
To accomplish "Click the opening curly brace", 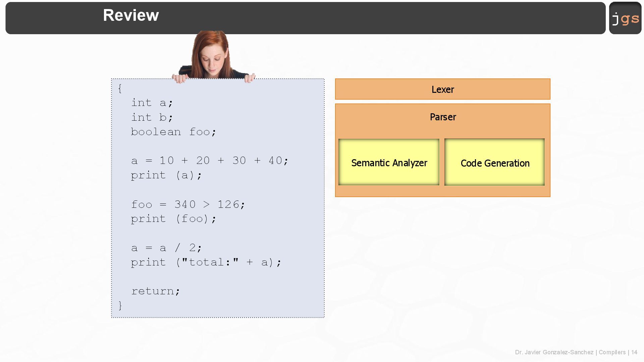I will coord(120,88).
